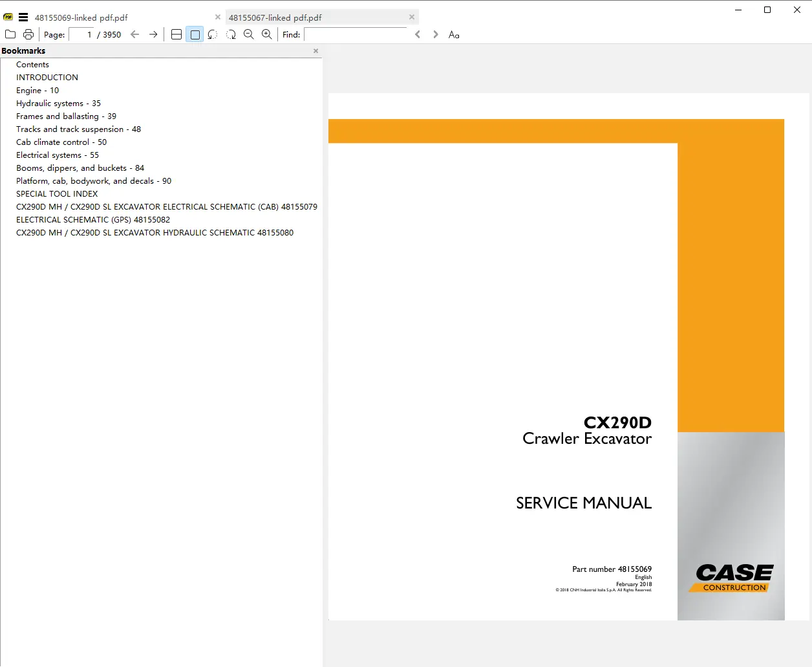Click Crawler Excavator text on cover
This screenshot has width=812, height=667.
tap(587, 439)
